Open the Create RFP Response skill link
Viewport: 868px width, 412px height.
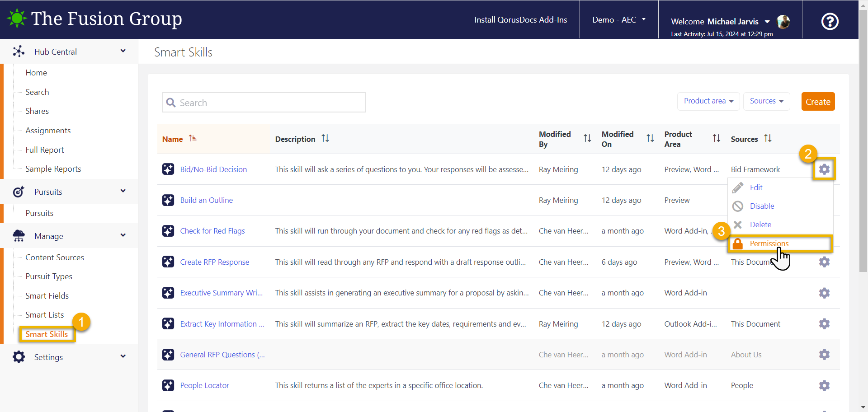(214, 262)
